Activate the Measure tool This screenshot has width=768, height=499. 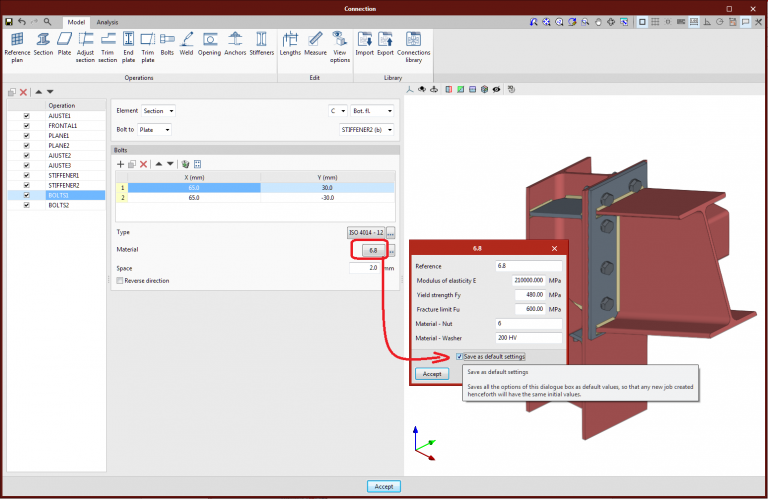pos(315,44)
